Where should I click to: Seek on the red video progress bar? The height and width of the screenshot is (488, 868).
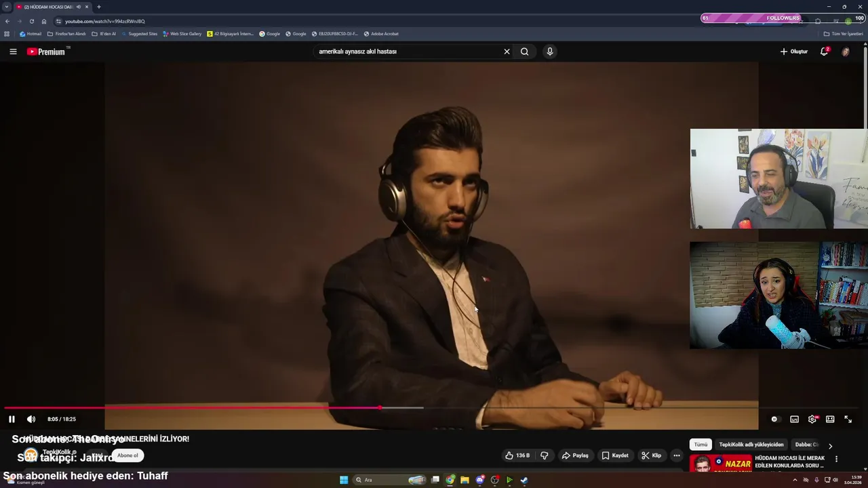[192, 407]
